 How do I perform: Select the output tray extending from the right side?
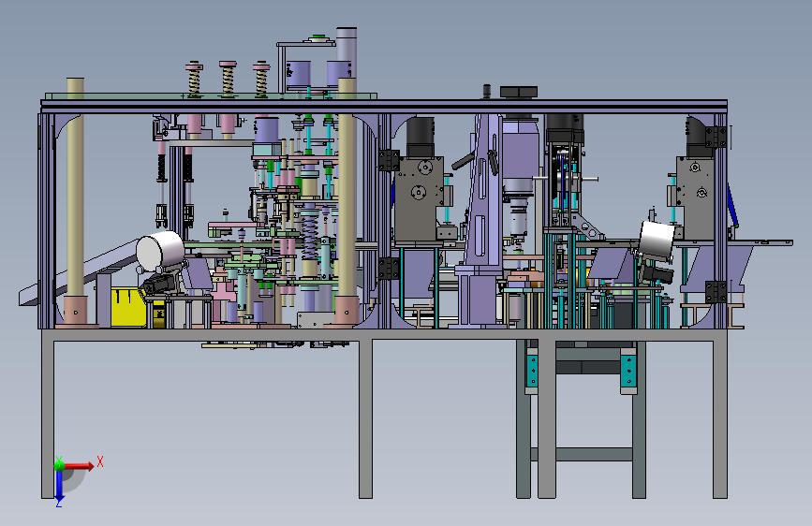point(759,242)
